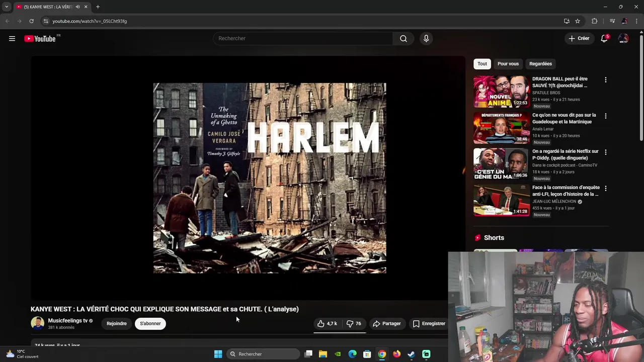Open the YouTube hamburger guide menu
644x362 pixels.
tap(12, 39)
